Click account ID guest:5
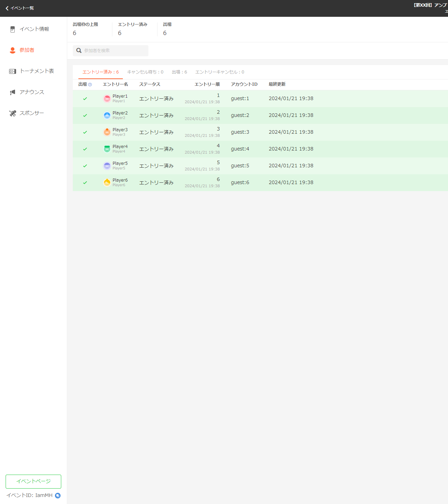 click(x=240, y=166)
